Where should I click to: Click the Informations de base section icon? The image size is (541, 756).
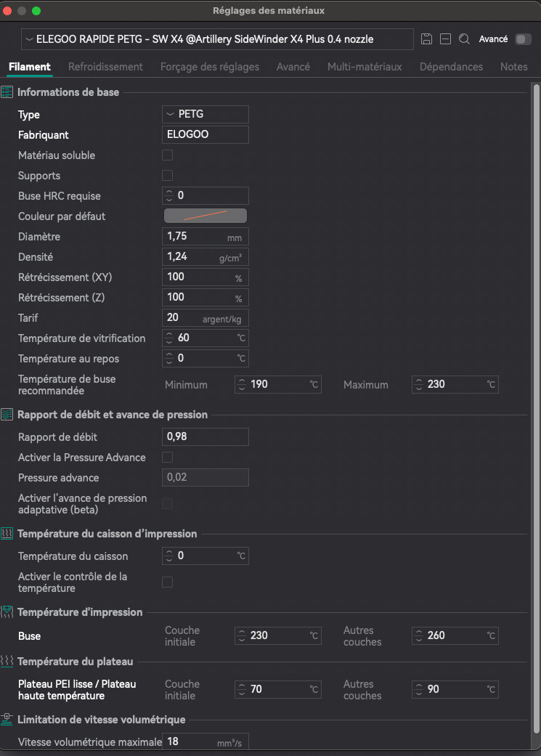(7, 92)
